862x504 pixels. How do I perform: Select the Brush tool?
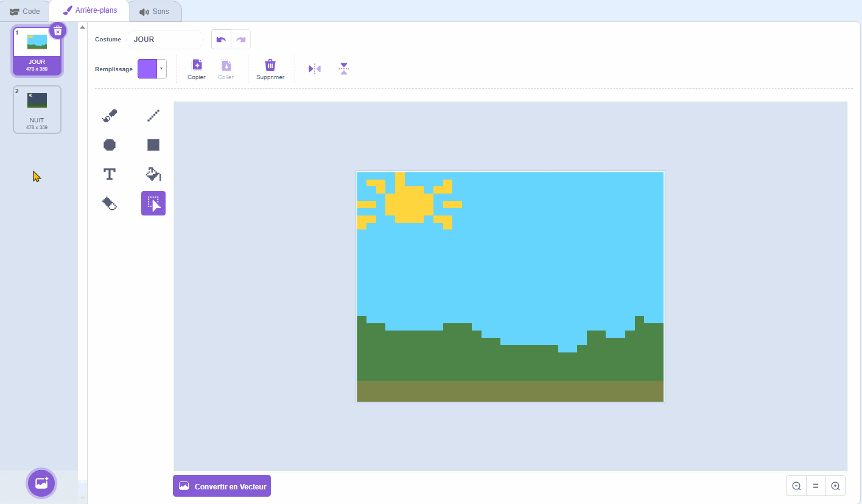pos(110,115)
